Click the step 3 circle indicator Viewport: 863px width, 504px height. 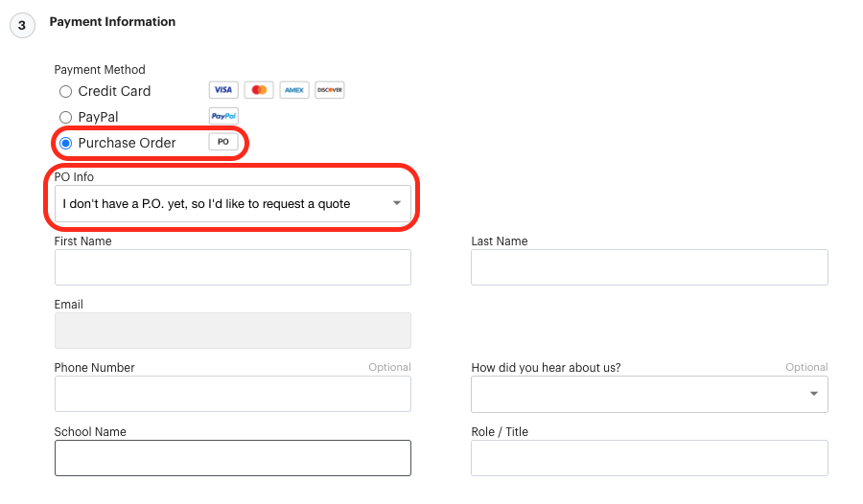point(23,25)
